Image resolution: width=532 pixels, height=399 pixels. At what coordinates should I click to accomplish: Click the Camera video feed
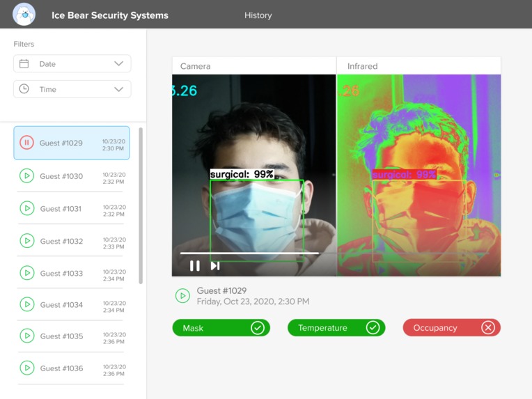253,175
